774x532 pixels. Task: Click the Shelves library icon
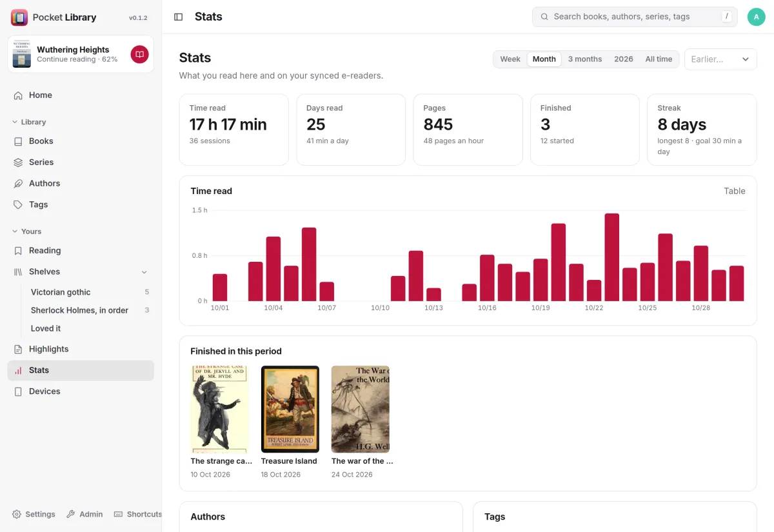pos(18,272)
